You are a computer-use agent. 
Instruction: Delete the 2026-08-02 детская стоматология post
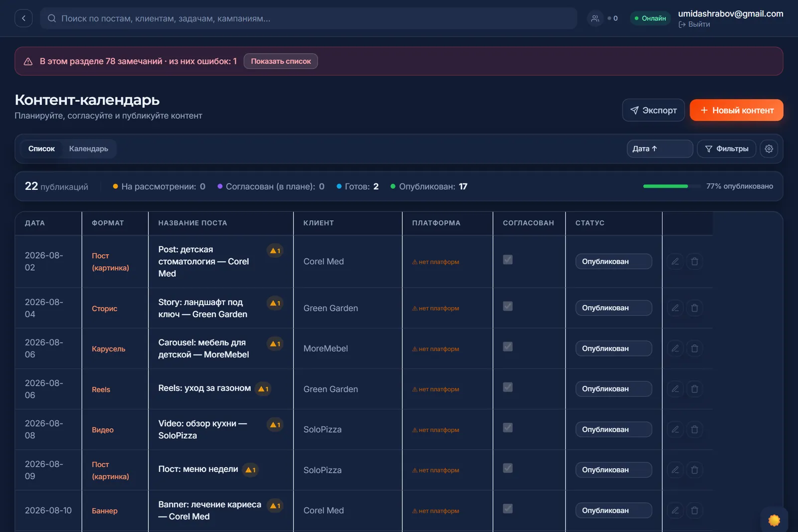[695, 261]
